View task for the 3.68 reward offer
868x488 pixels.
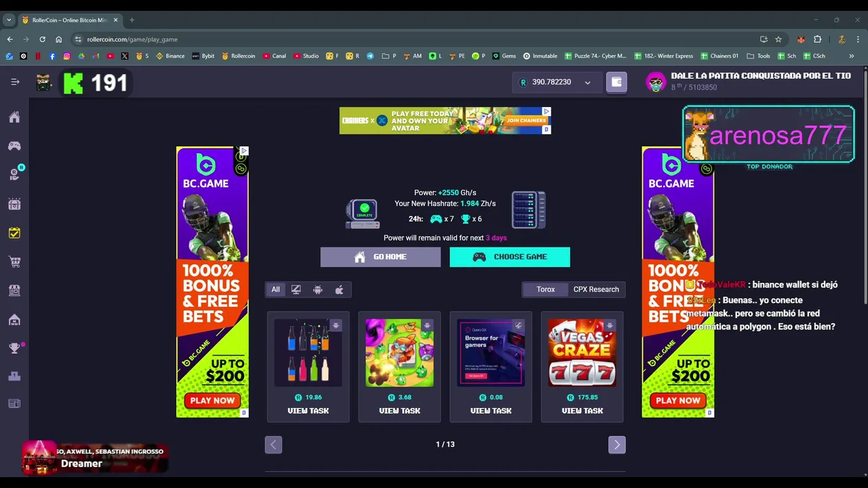(399, 411)
